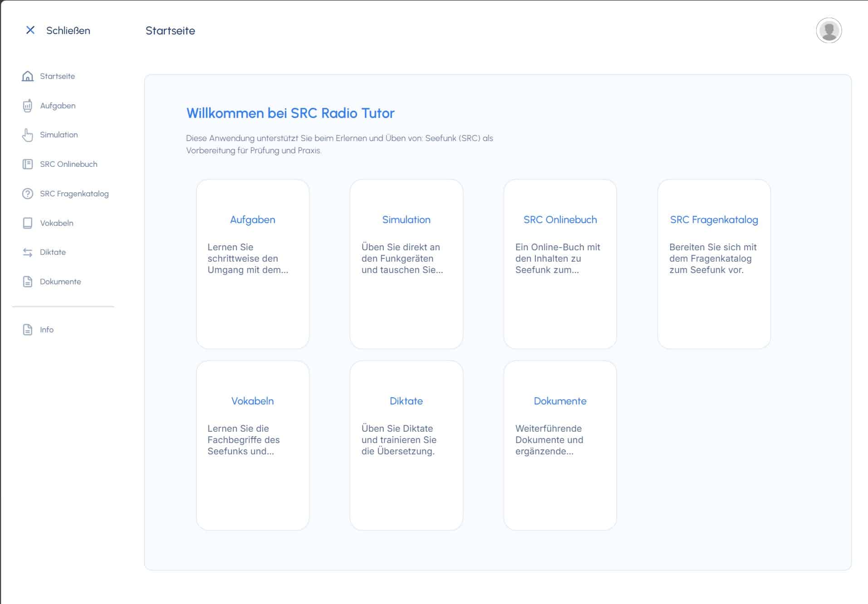The width and height of the screenshot is (868, 604).
Task: Click the swap arrows Diktate icon
Action: [x=28, y=252]
